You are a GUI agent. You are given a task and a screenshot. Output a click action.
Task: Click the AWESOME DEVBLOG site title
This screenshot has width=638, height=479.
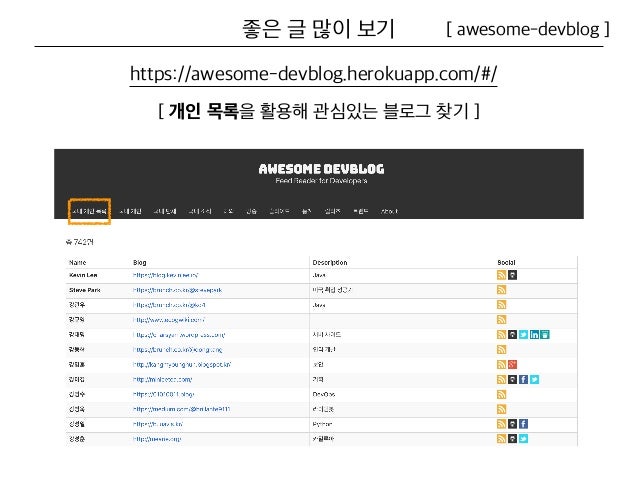[321, 168]
